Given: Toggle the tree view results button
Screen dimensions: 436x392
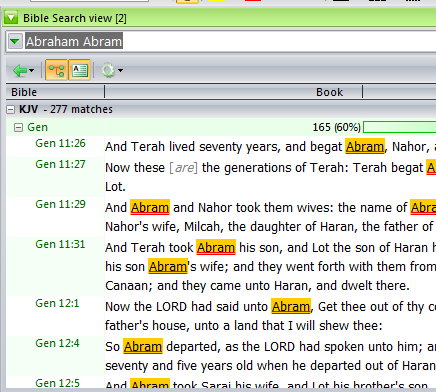Looking at the screenshot, I should pos(56,70).
